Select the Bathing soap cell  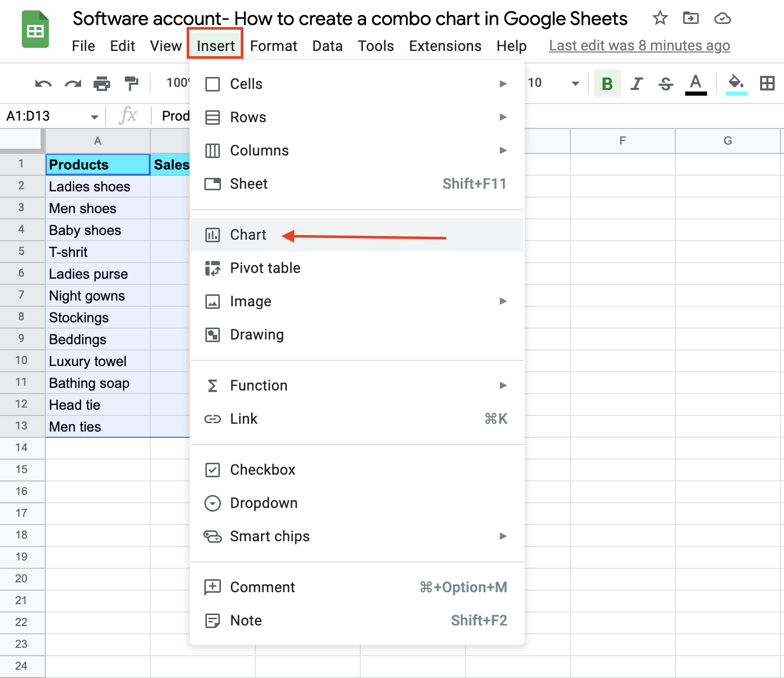[x=98, y=383]
